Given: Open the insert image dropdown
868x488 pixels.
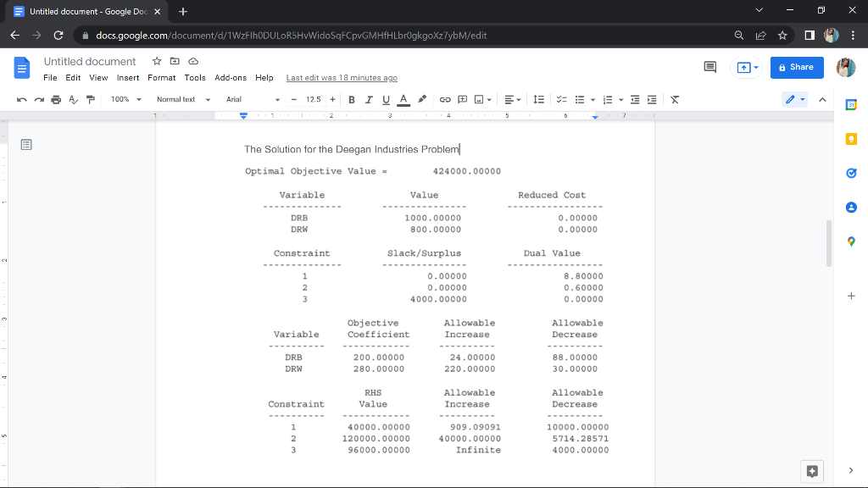Looking at the screenshot, I should coord(483,100).
